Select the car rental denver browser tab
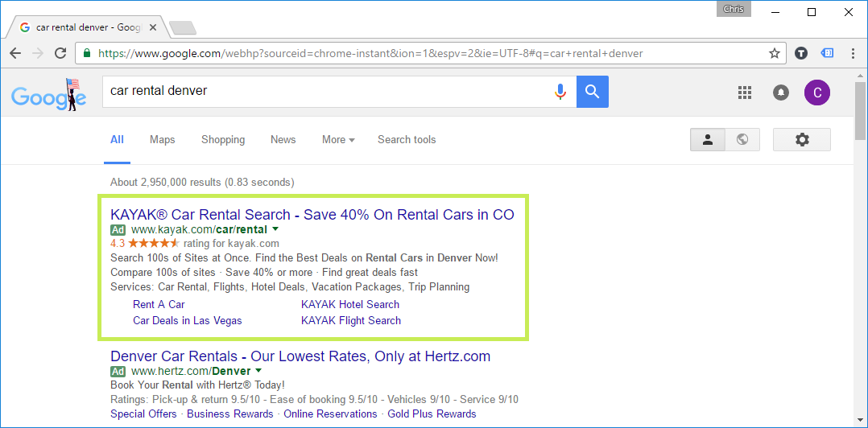Image resolution: width=868 pixels, height=428 pixels. point(89,27)
